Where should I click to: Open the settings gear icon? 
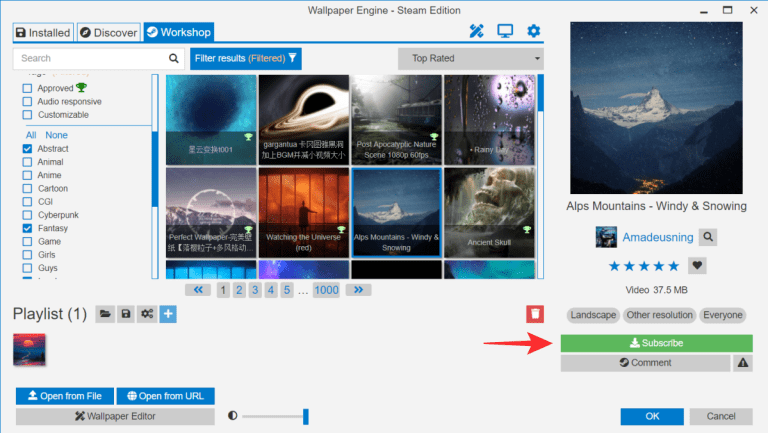[533, 31]
